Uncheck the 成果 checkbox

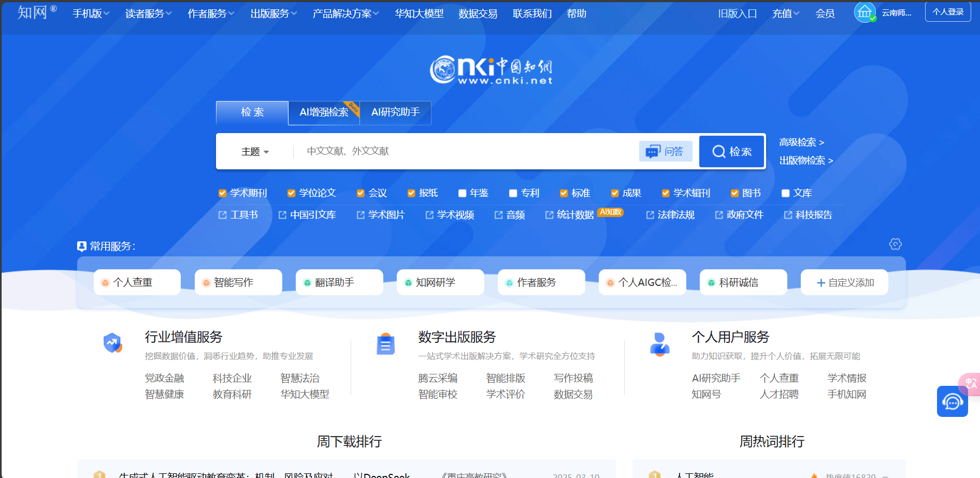pos(615,193)
